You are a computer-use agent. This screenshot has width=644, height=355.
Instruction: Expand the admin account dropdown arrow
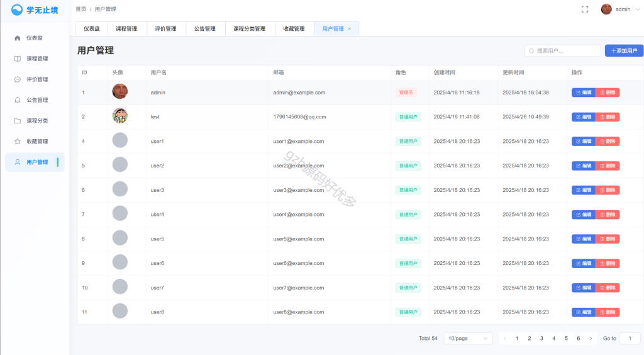(638, 9)
